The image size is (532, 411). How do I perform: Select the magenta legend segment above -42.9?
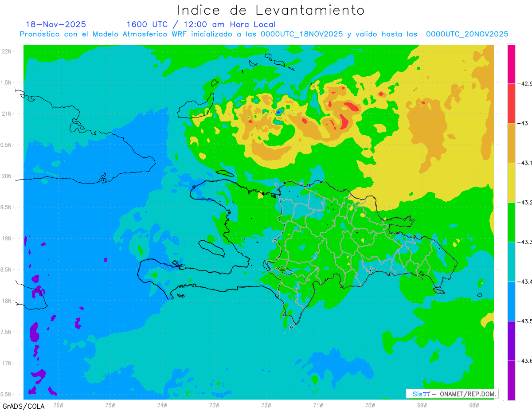pos(511,64)
